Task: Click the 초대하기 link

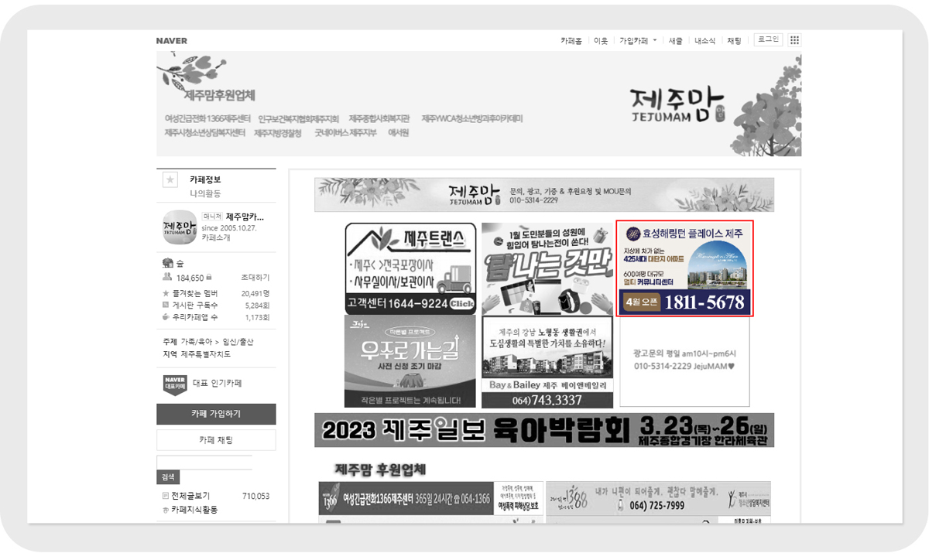Action: click(255, 278)
